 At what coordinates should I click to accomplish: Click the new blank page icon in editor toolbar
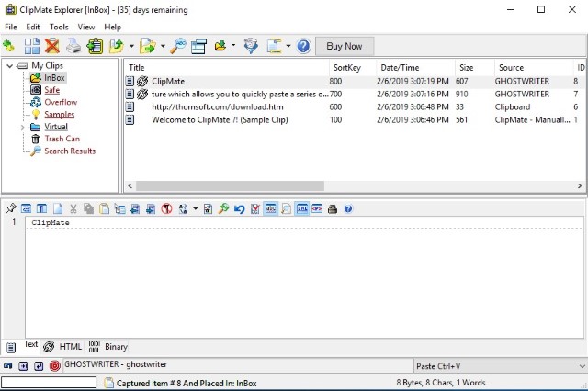point(58,208)
